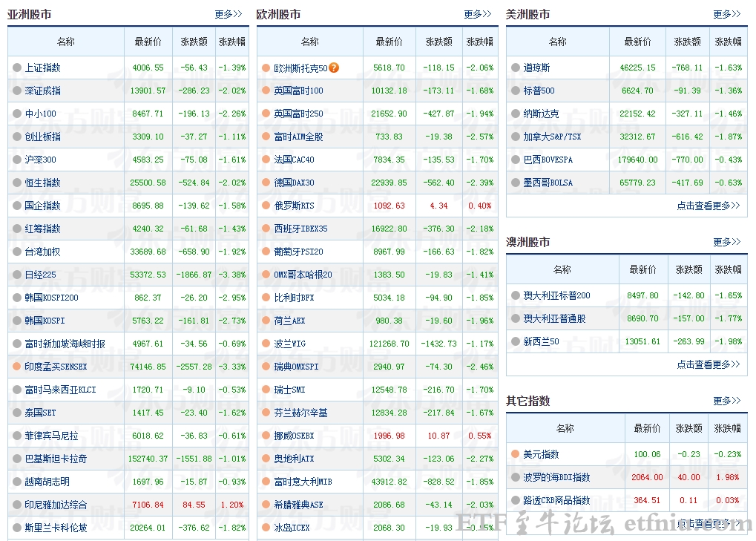Viewport: 756px width, 541px height.
Task: Expand 其它指数 using 更多
Action: pyautogui.click(x=726, y=400)
